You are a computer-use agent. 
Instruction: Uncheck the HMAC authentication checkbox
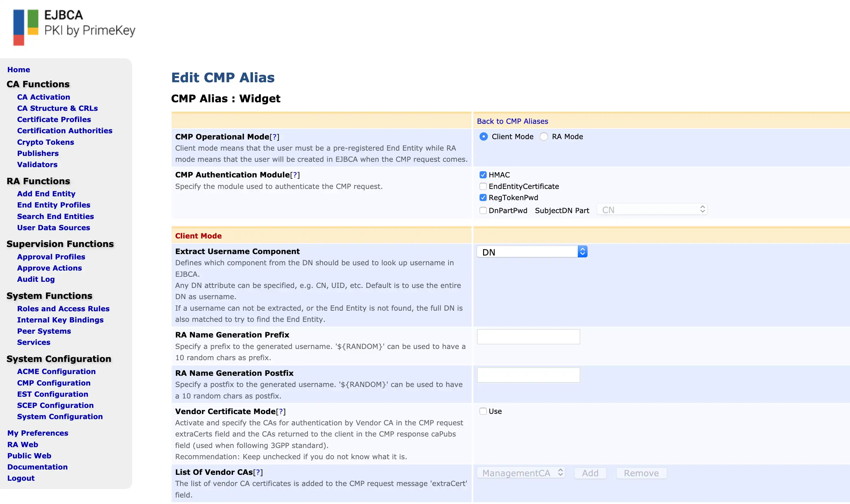(483, 175)
